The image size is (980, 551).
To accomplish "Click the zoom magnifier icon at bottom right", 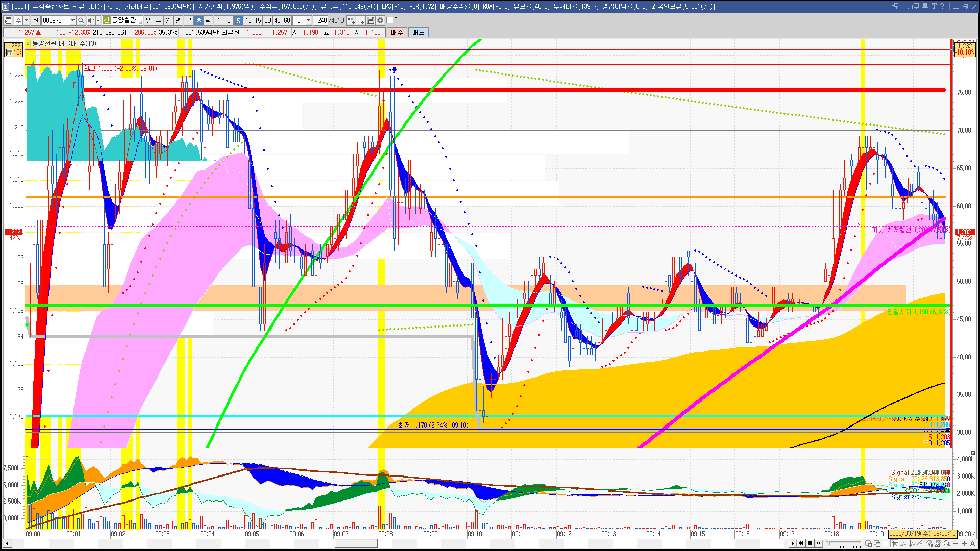I will pyautogui.click(x=947, y=543).
